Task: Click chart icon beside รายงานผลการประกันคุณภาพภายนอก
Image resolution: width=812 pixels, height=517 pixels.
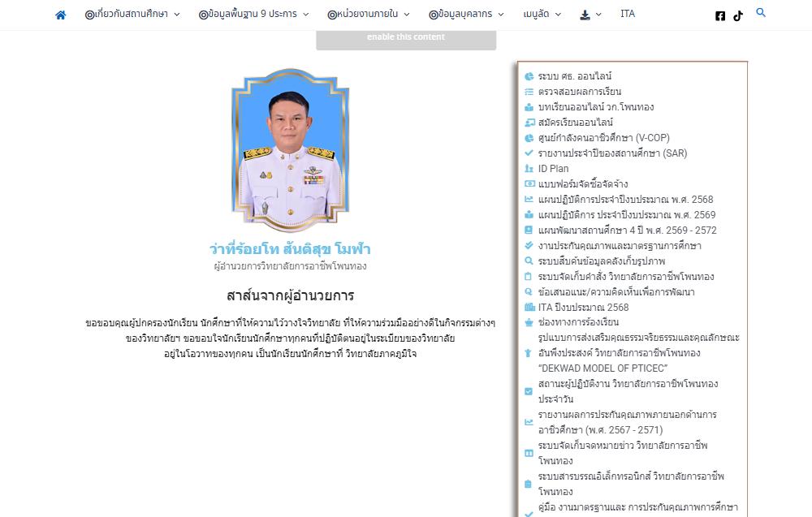Action: (x=529, y=422)
